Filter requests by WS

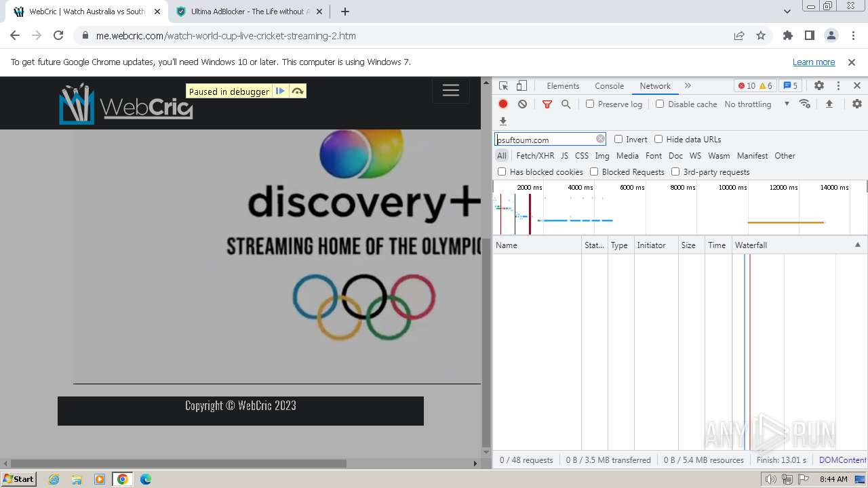tap(695, 155)
